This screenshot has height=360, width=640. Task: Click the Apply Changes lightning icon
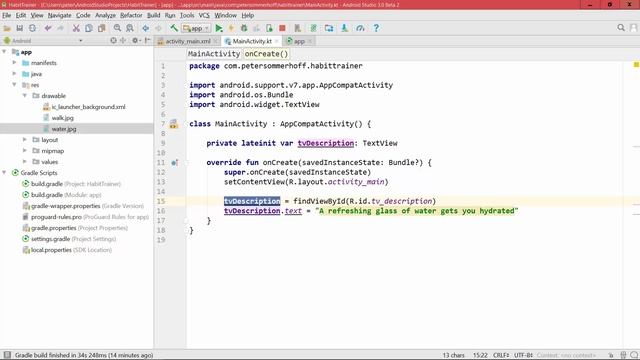click(231, 28)
